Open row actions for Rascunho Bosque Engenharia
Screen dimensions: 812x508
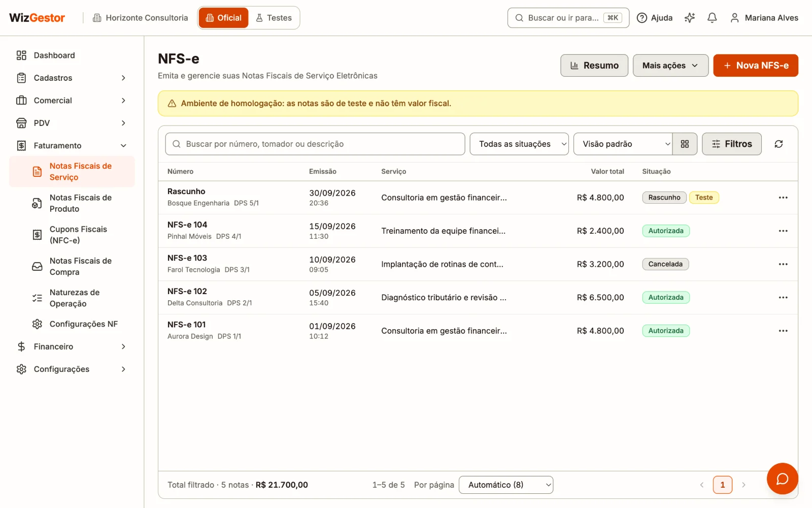pos(783,198)
